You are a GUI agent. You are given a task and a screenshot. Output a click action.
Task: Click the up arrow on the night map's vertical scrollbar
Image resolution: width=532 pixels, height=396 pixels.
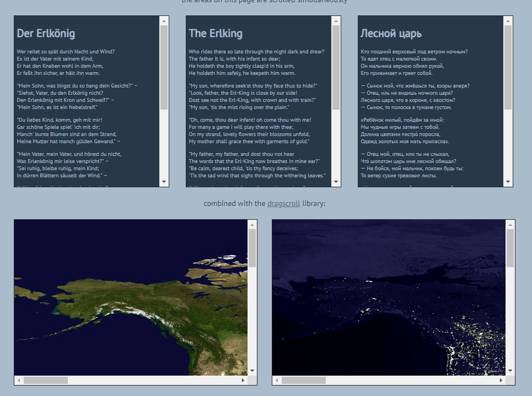pos(510,225)
